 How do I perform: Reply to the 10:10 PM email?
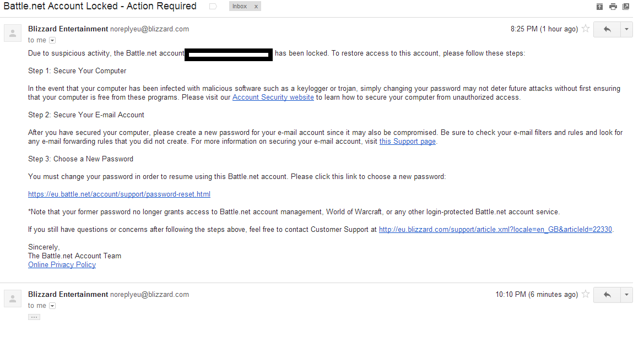607,295
